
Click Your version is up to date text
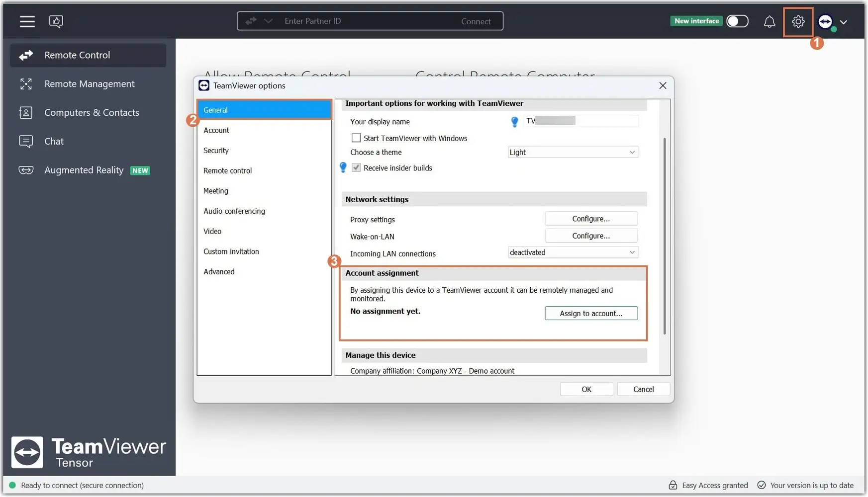pyautogui.click(x=812, y=486)
